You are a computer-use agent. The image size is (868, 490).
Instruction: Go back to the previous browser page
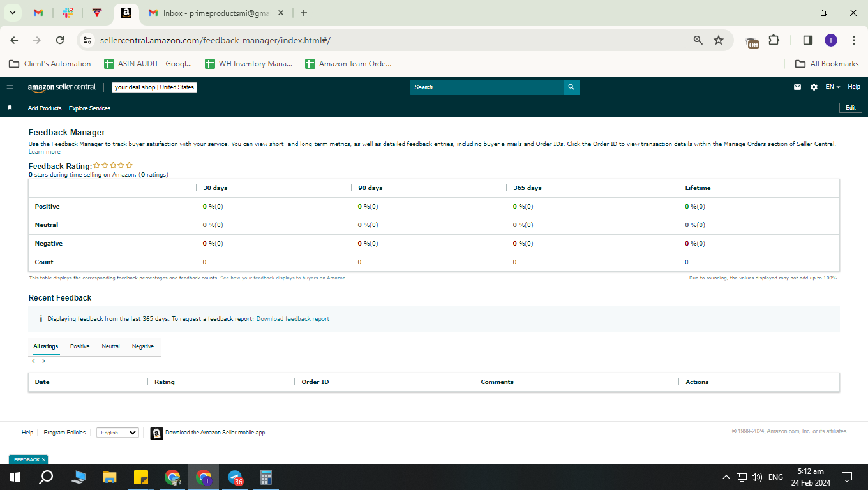click(x=14, y=40)
